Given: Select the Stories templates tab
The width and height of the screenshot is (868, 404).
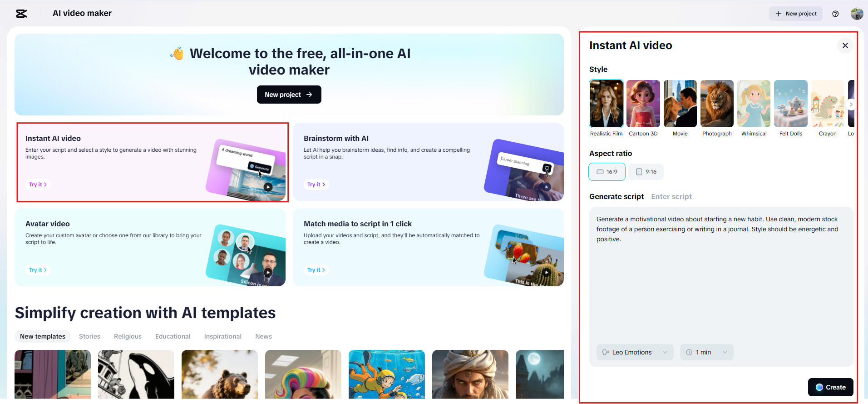Looking at the screenshot, I should click(89, 336).
